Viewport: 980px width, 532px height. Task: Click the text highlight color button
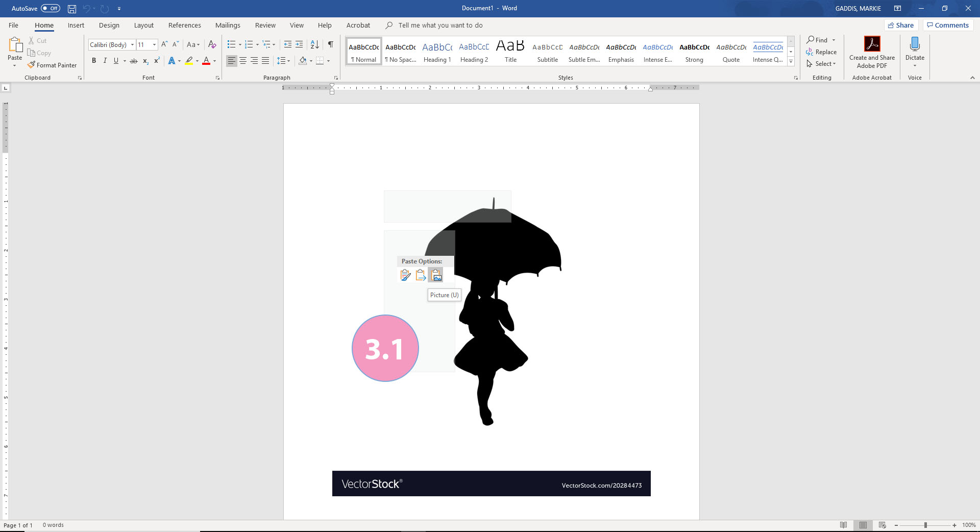189,61
